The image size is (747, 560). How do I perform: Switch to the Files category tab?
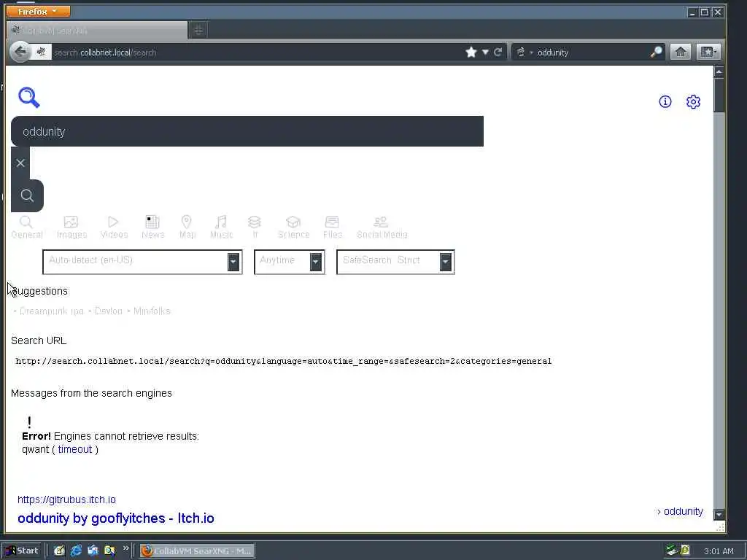tap(332, 227)
